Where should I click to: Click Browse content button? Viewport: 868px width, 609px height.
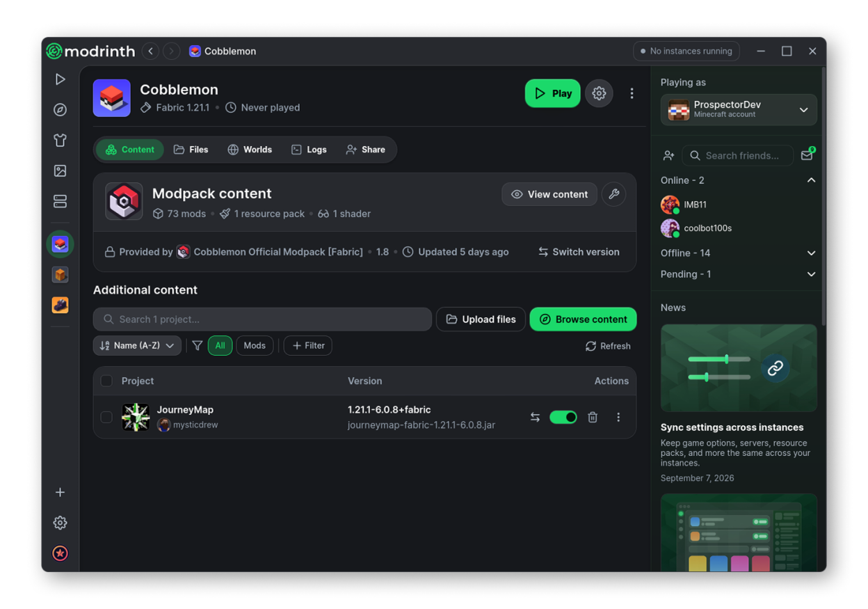(x=583, y=319)
